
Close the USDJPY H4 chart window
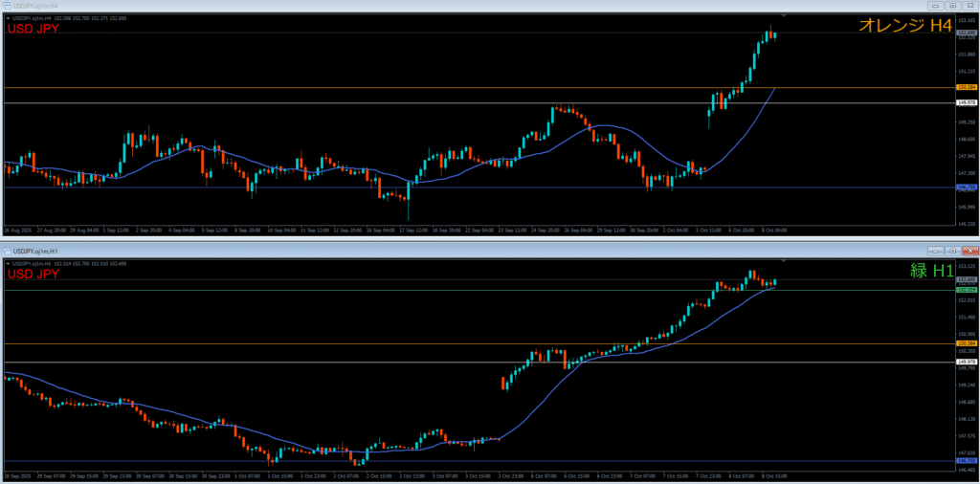(969, 6)
